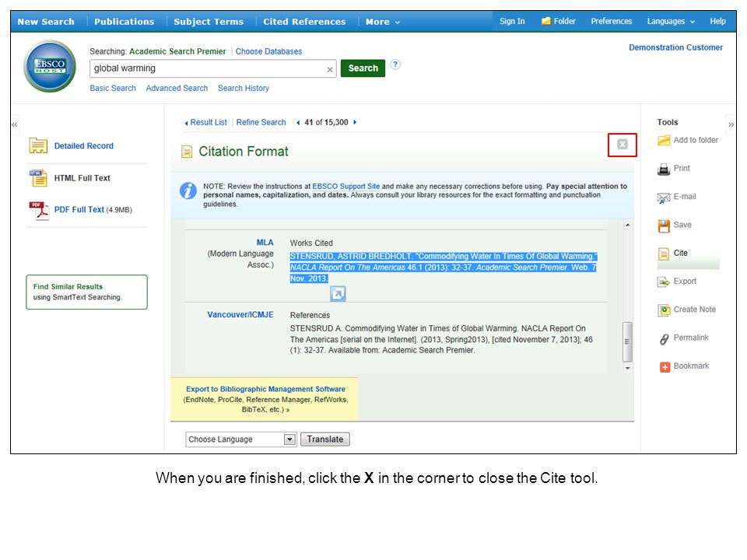Viewport: 747px width, 560px height.
Task: Click the Detailed Record icon
Action: 38,145
